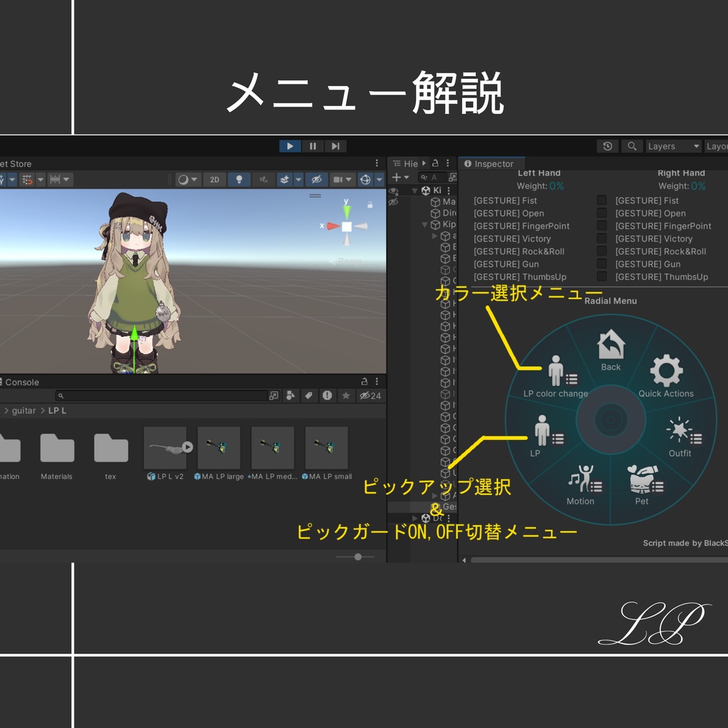Select the LP L v2 prefab thumbnail

point(166,448)
